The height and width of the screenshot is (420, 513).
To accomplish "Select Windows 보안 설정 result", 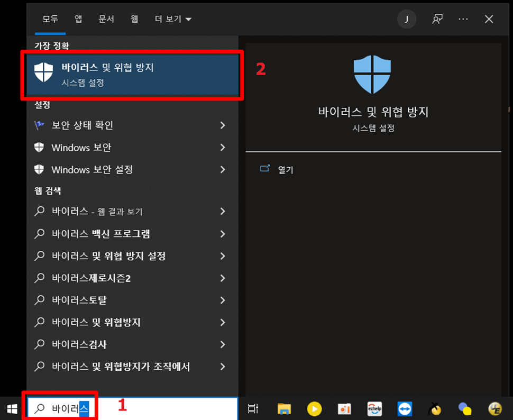I will (133, 170).
